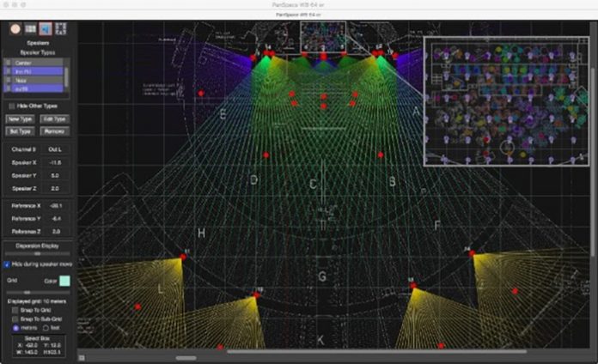
Task: Click the Speaker Types label
Action: point(38,52)
